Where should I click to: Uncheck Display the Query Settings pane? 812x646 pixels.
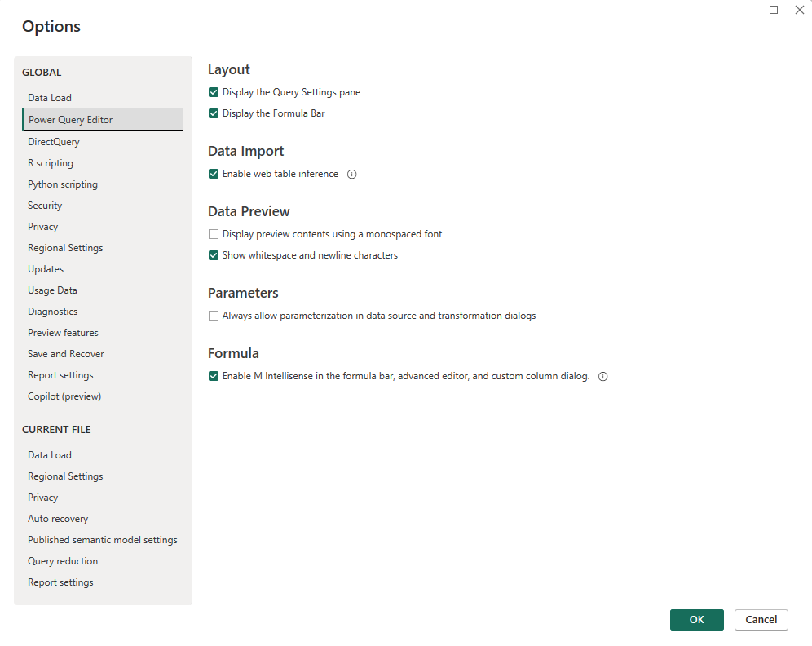click(214, 92)
